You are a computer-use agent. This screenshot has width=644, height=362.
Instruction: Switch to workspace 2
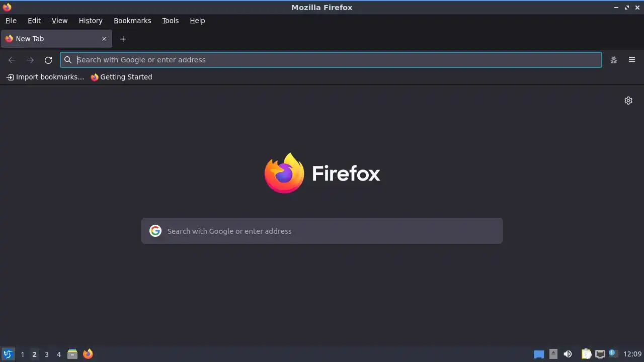click(x=34, y=354)
